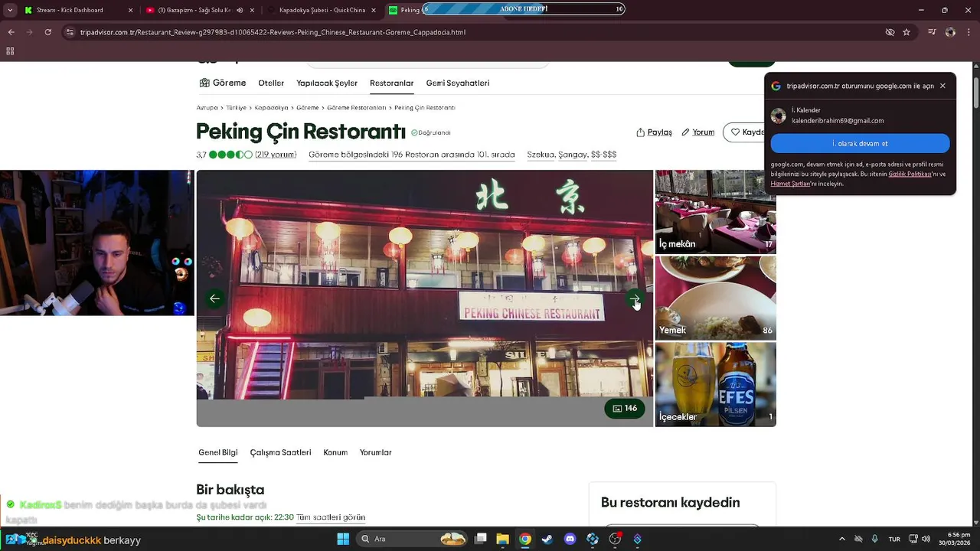The height and width of the screenshot is (551, 980).
Task: Switch to Kapadokya Şubesi QuickChina tab
Action: pyautogui.click(x=322, y=10)
